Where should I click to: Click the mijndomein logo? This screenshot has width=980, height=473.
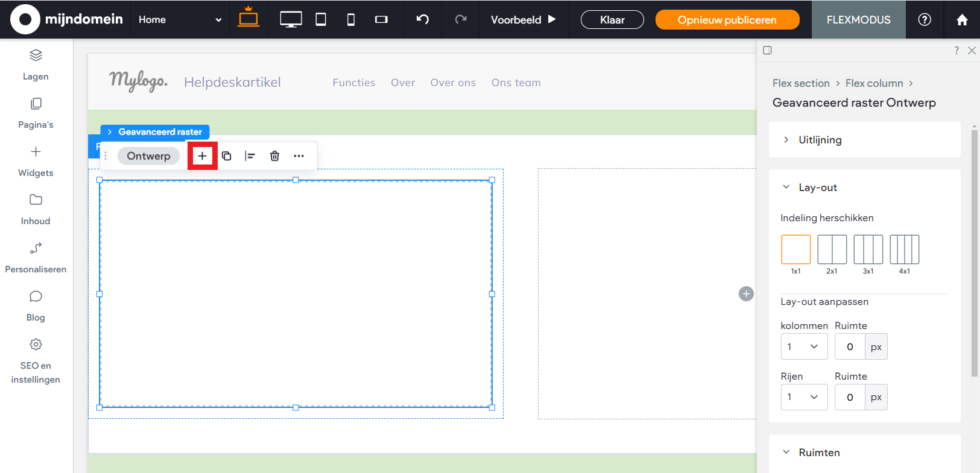67,19
